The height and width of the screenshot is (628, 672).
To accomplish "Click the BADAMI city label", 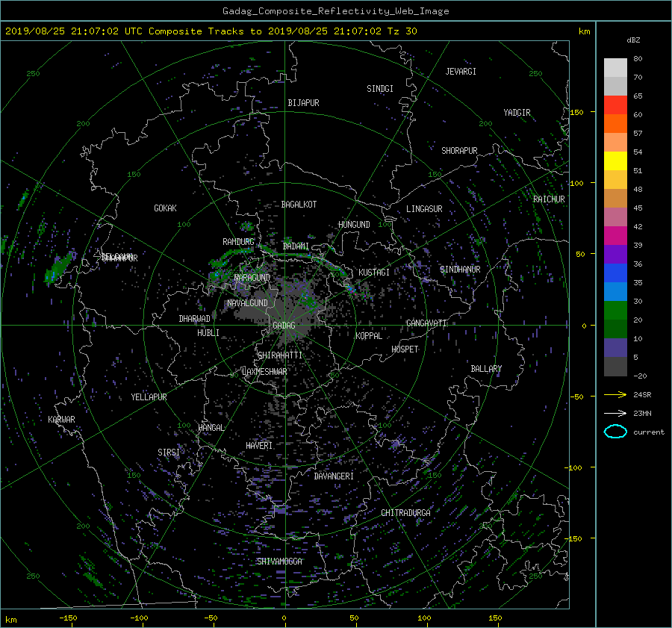I will coord(296,246).
